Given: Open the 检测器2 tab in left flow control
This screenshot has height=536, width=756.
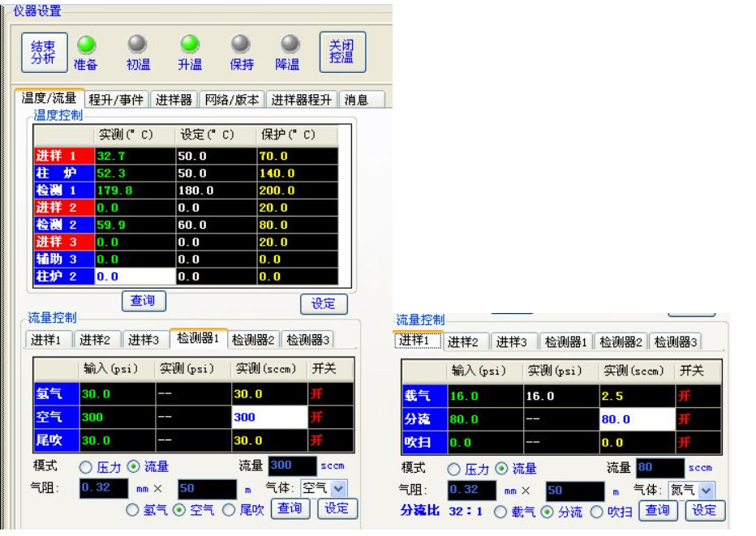Looking at the screenshot, I should (x=253, y=340).
